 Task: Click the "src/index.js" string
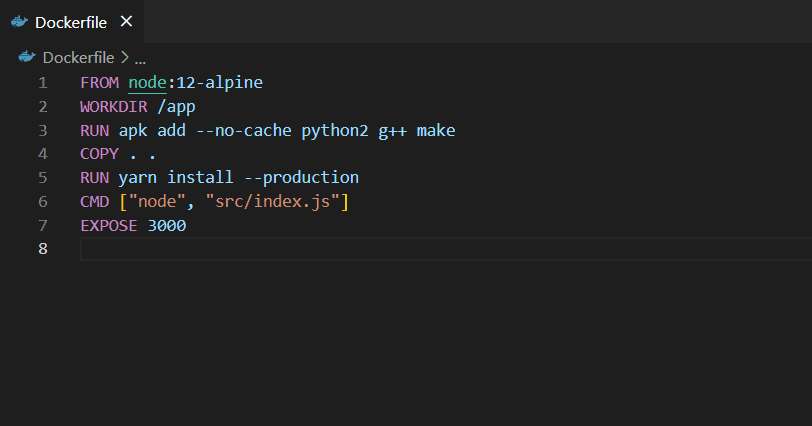(x=272, y=202)
